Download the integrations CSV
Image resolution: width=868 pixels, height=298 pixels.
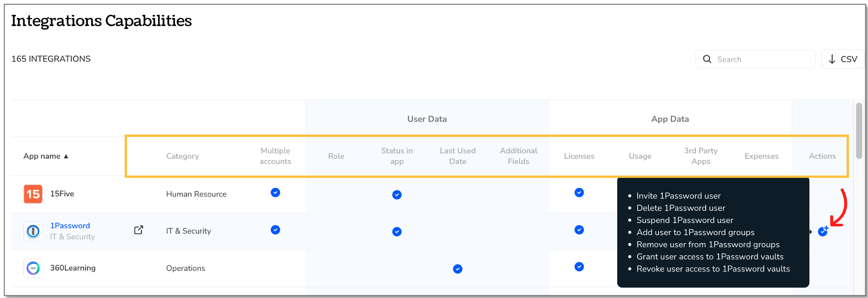coord(842,59)
